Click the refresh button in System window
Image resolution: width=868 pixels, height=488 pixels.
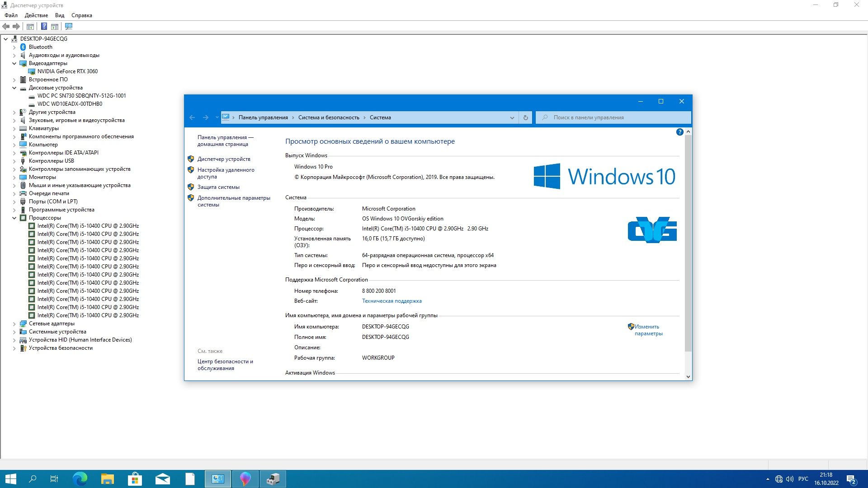point(525,117)
